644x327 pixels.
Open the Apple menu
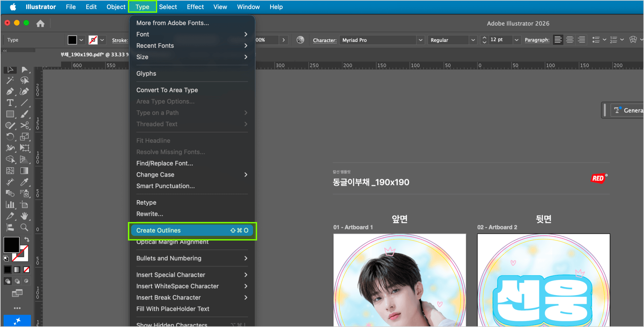(x=13, y=7)
